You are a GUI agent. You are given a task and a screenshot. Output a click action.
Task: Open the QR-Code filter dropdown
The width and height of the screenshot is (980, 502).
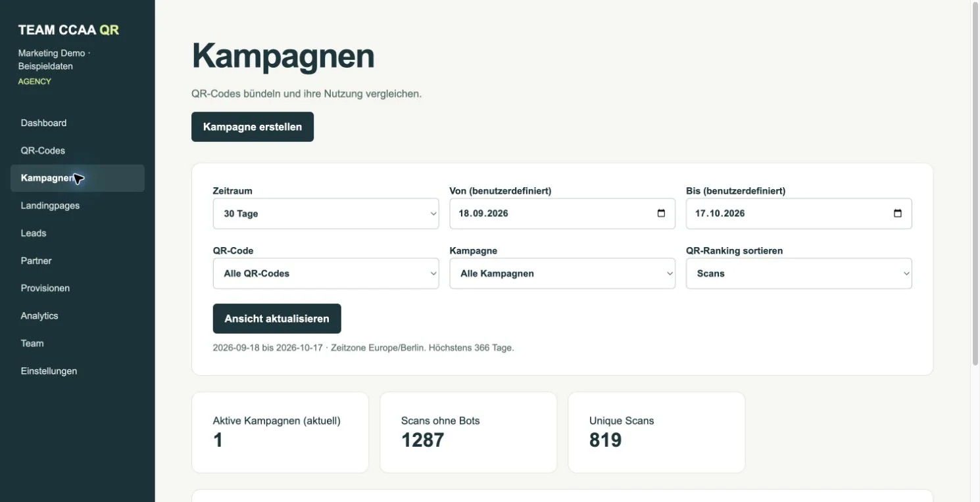coord(326,273)
